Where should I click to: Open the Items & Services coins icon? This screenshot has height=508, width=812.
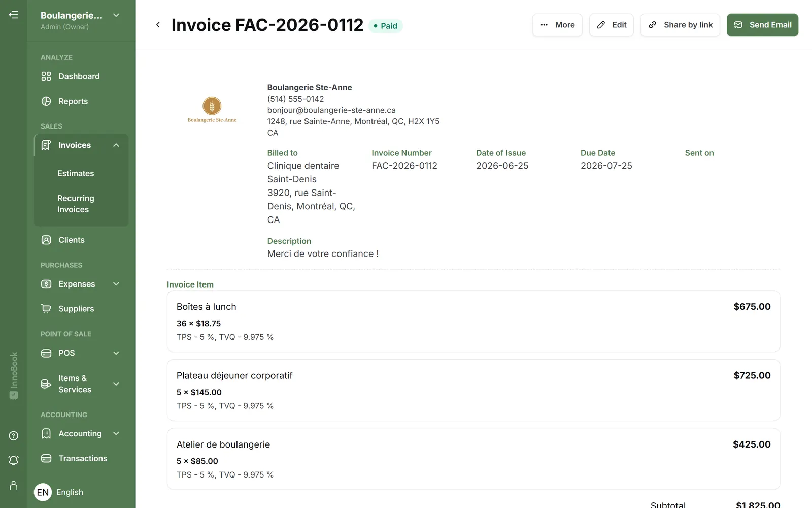pos(46,384)
